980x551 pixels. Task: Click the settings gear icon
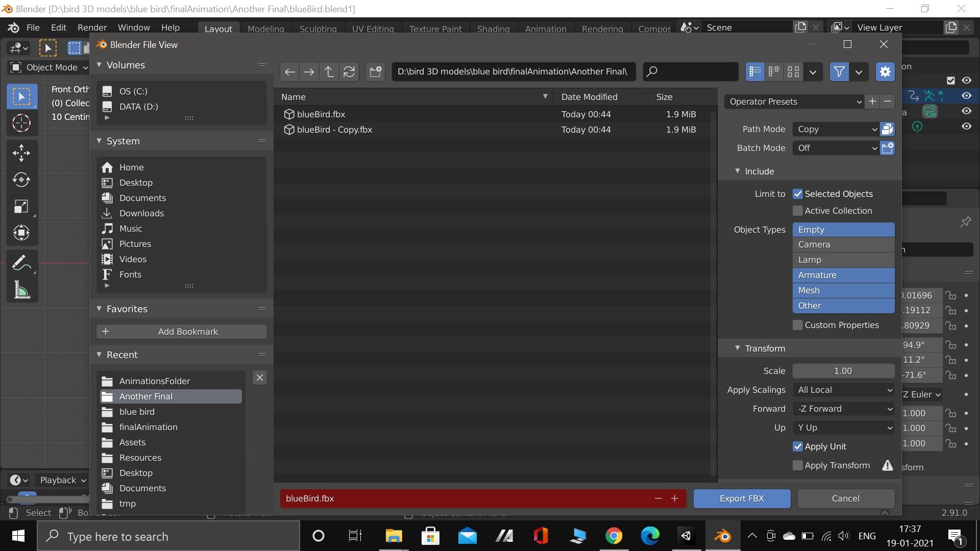[x=885, y=72]
